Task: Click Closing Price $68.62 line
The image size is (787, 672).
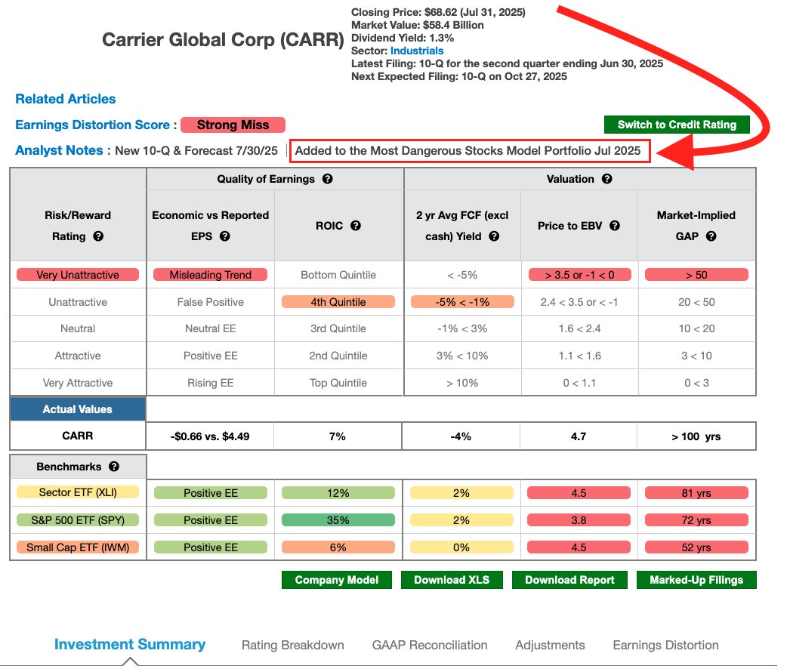Action: [438, 12]
